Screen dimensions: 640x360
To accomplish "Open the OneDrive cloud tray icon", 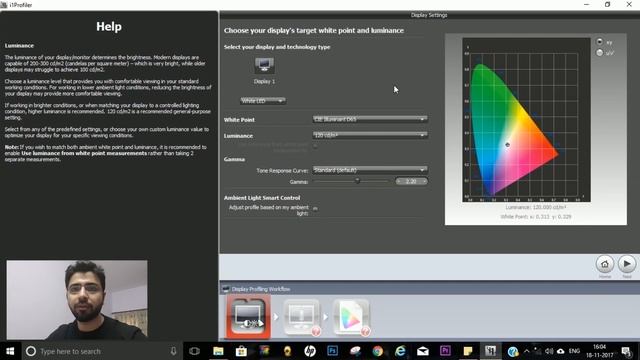I will [x=560, y=351].
